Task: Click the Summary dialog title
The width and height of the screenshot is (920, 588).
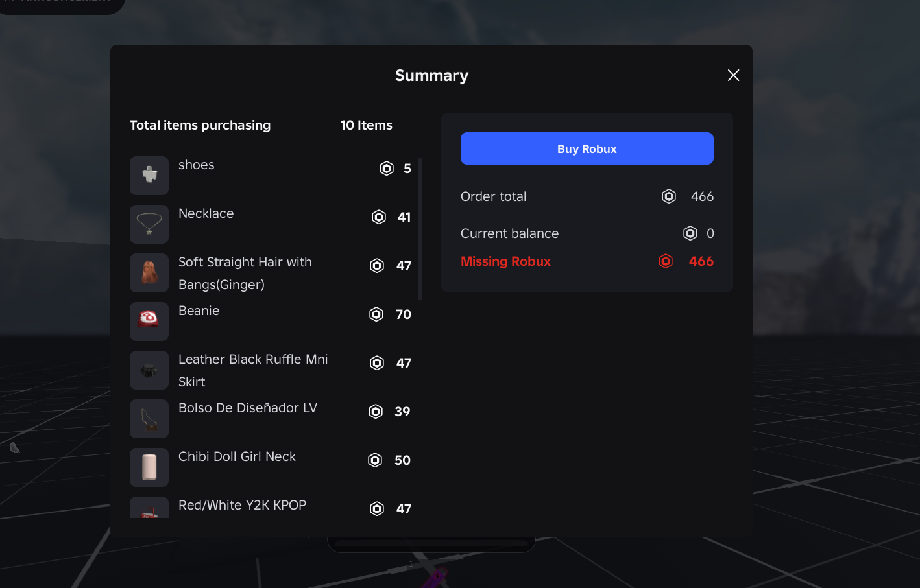Action: (431, 75)
